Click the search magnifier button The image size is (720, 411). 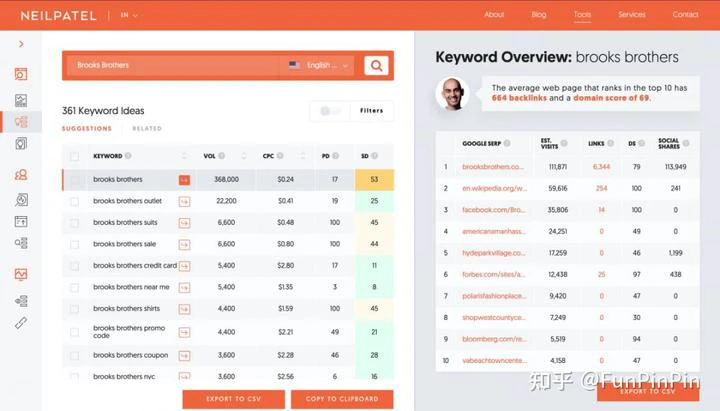pyautogui.click(x=376, y=66)
